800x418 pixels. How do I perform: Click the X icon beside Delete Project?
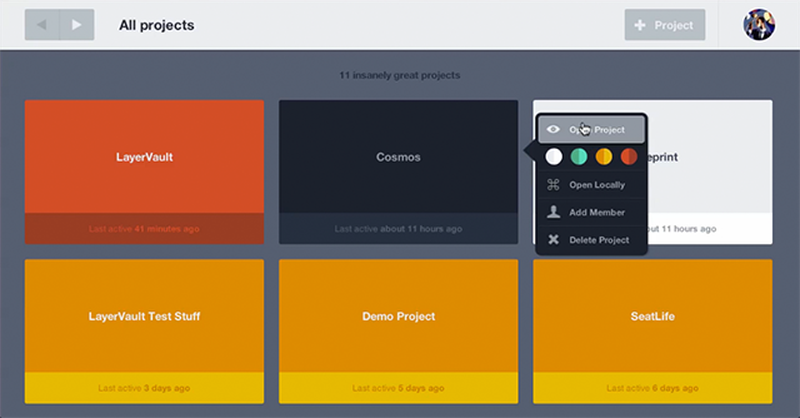coord(553,239)
